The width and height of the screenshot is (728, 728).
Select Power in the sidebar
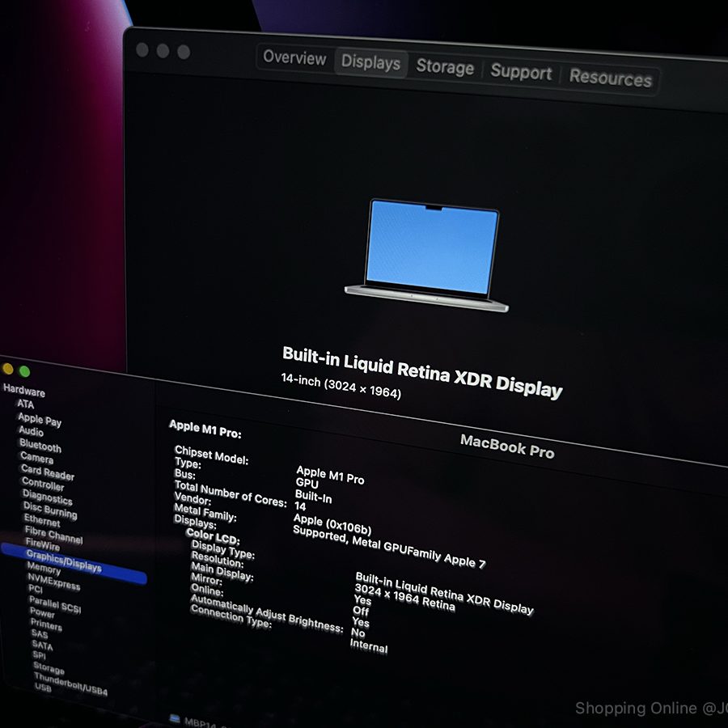pos(42,613)
